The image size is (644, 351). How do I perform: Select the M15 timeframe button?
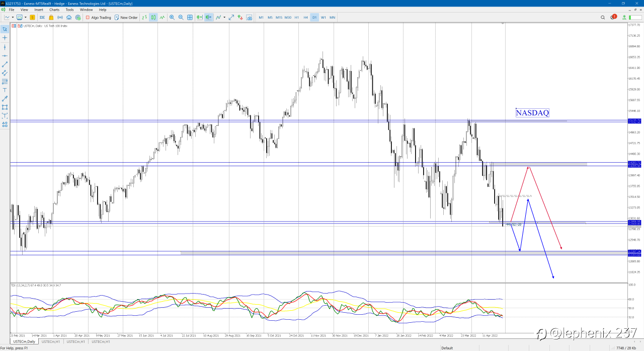click(279, 17)
